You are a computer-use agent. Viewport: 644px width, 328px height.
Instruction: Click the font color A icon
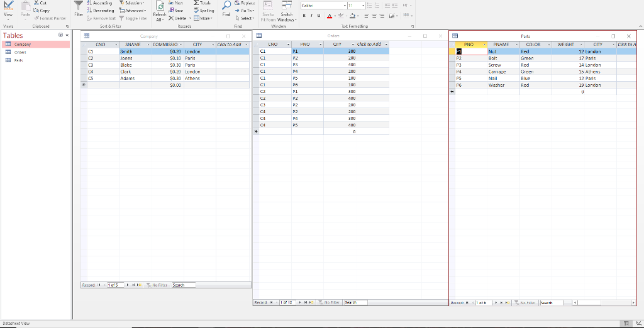[x=330, y=16]
